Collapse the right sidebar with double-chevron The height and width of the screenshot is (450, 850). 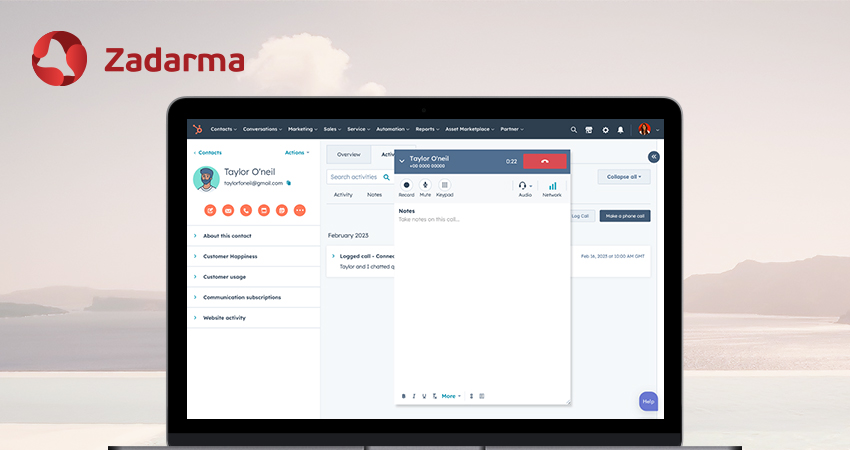654,157
